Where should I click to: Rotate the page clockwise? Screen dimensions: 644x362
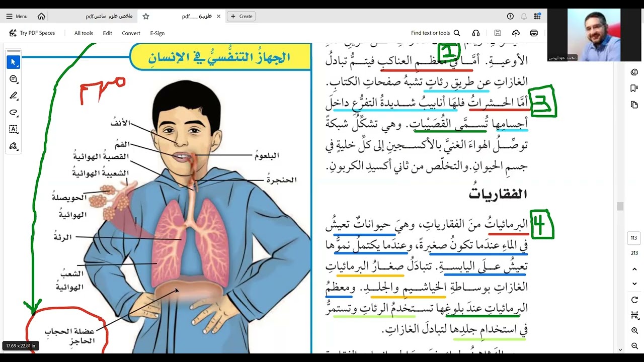(x=634, y=300)
